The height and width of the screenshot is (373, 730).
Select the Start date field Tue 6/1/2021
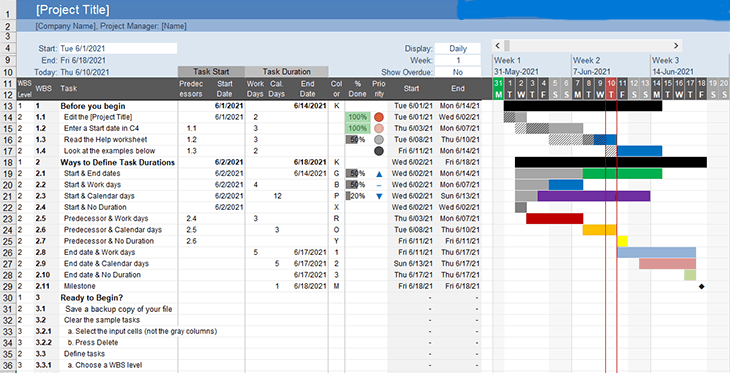pyautogui.click(x=118, y=48)
